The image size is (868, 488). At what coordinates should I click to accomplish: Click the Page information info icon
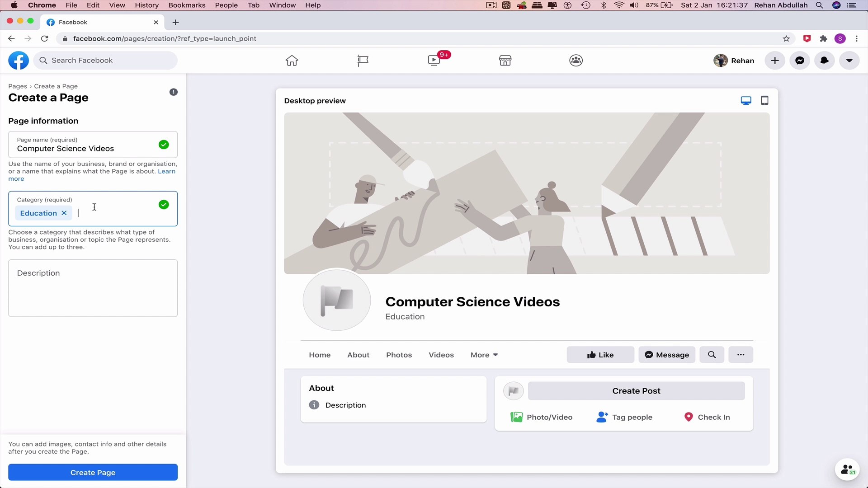coord(173,92)
